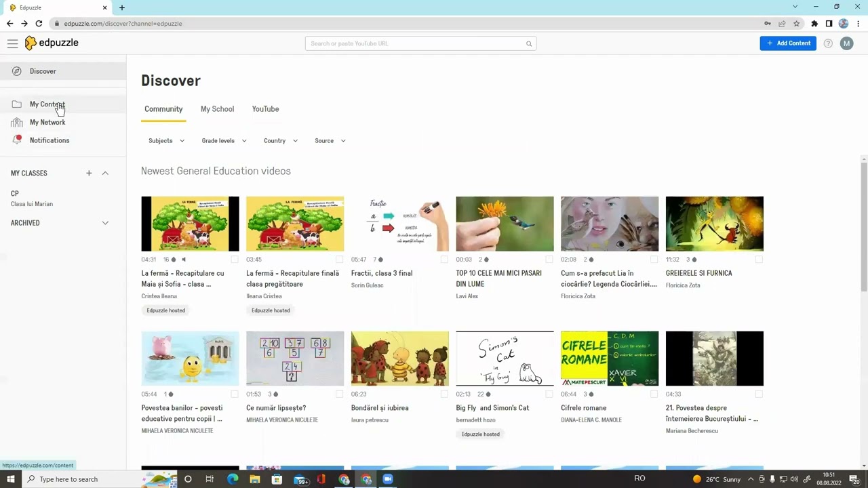Screen dimensions: 868x488
Task: Open the Subjects filter dropdown
Action: click(x=167, y=141)
